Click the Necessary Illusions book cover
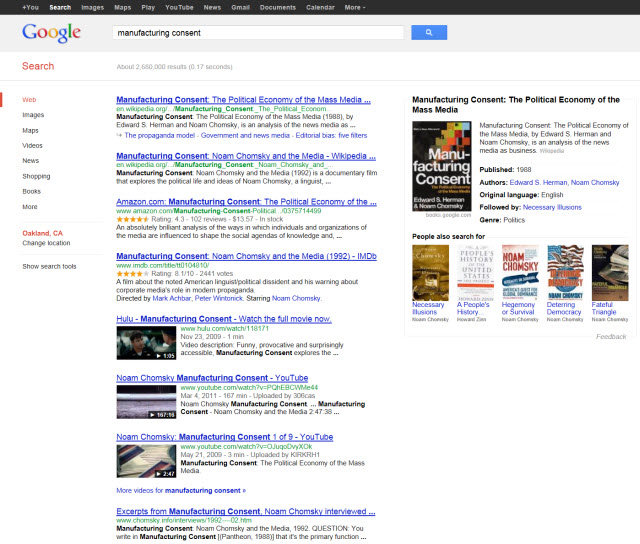640x544 pixels. point(430,273)
